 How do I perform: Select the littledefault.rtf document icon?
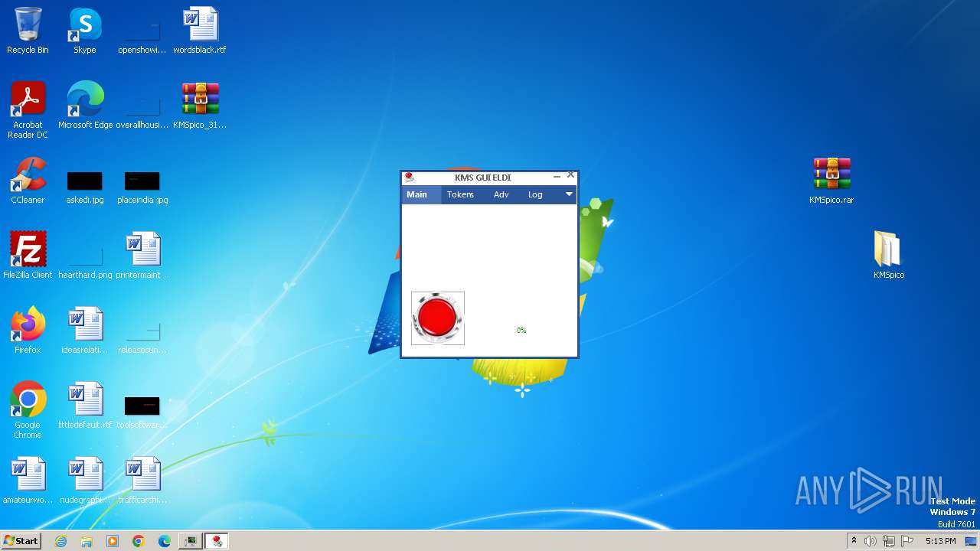tap(85, 406)
